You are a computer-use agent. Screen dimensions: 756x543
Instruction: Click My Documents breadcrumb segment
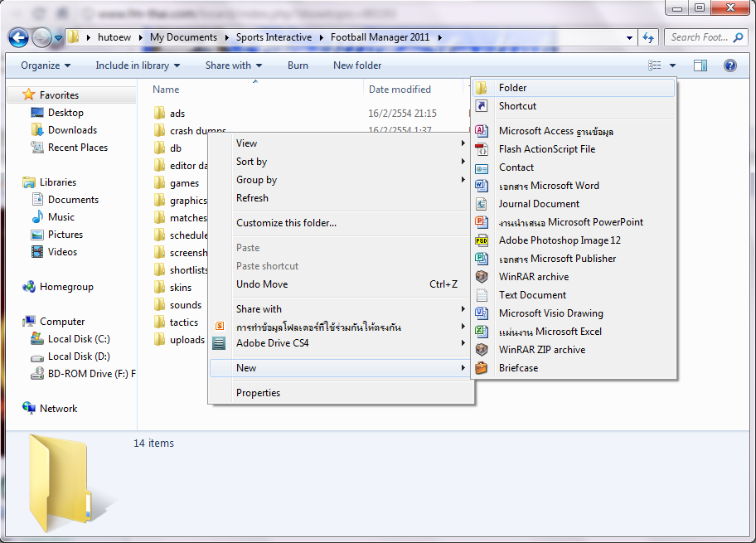[183, 37]
